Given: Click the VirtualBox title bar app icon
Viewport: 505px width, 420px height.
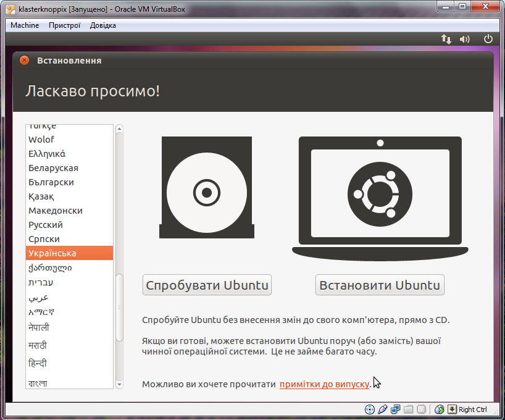Looking at the screenshot, I should (x=10, y=9).
